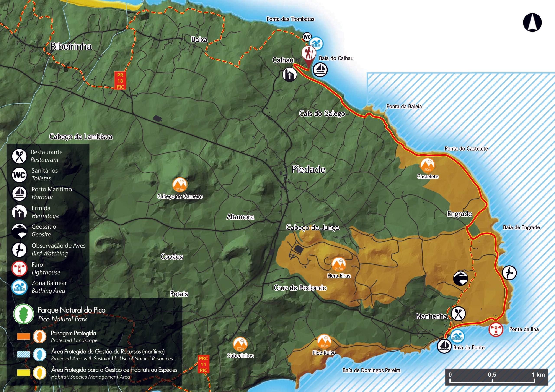The image size is (555, 392).
Task: Click the harbour icon at Baía do Calhau
Action: pos(320,70)
